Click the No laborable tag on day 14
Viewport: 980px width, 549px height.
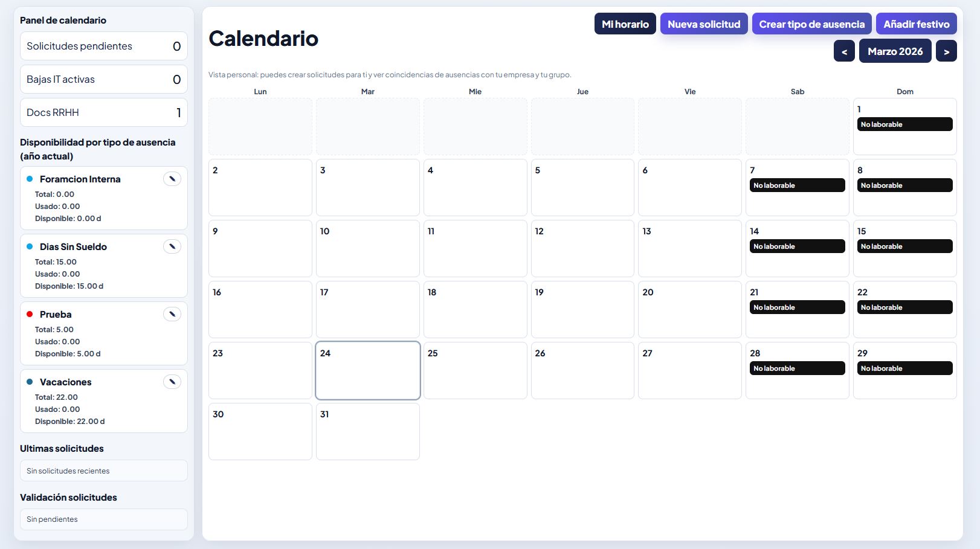797,246
